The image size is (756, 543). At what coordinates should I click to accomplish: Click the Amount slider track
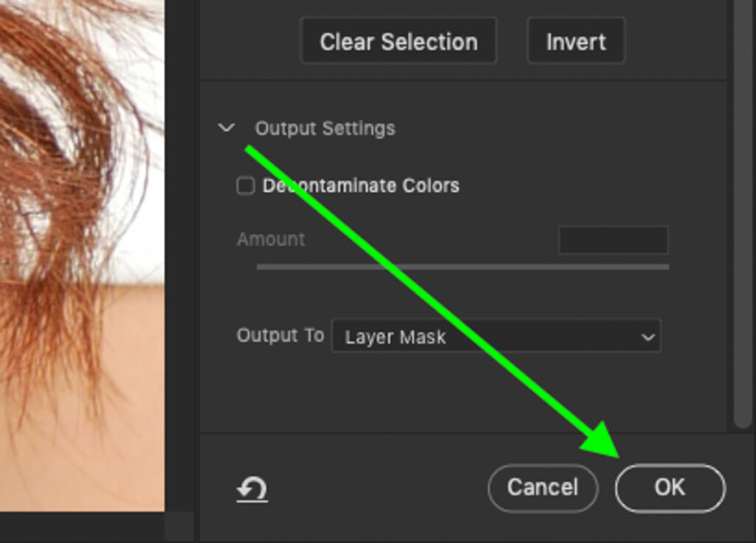coord(463,266)
